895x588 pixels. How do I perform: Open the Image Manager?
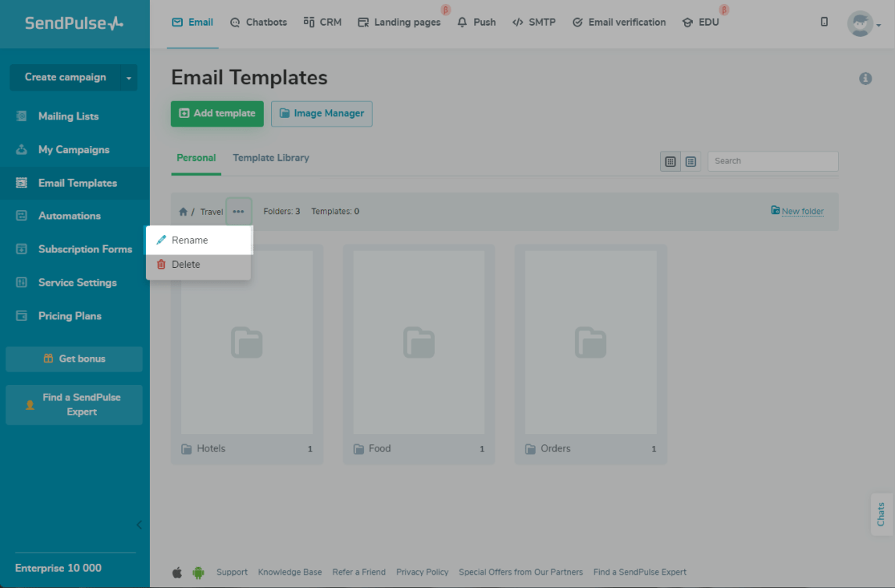[x=322, y=113]
